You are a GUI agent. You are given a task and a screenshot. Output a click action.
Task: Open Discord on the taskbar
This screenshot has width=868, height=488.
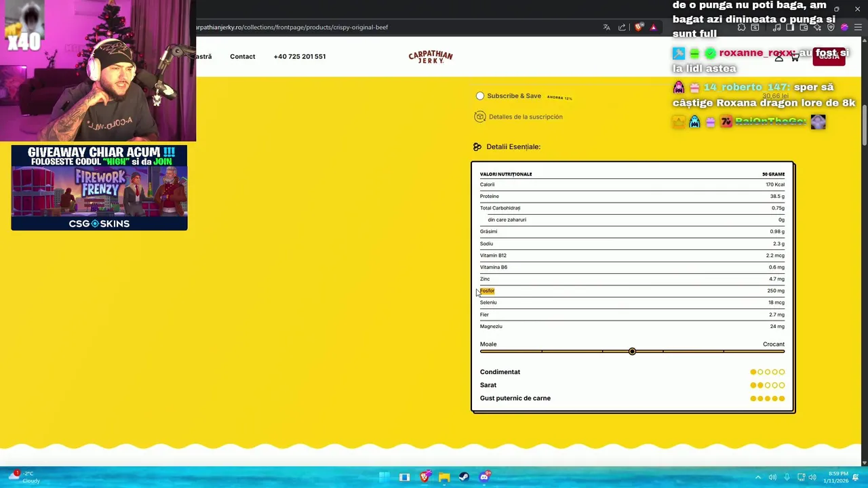tap(484, 477)
